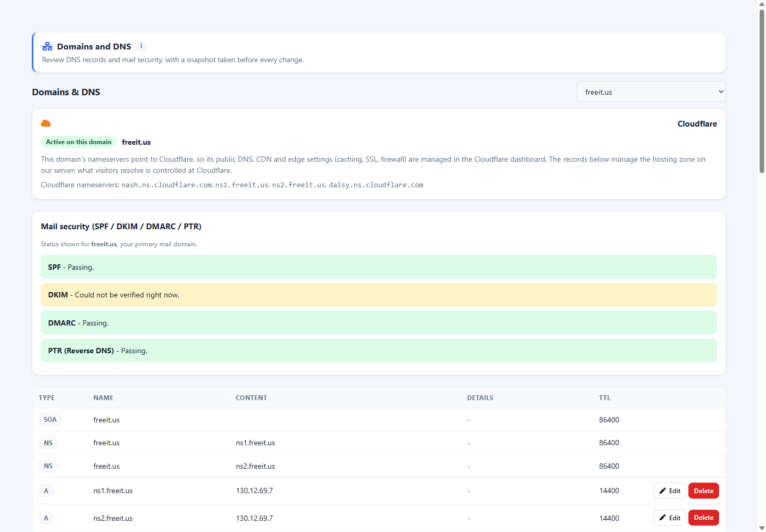Click the TYPE column header
The image size is (766, 532).
click(x=47, y=398)
